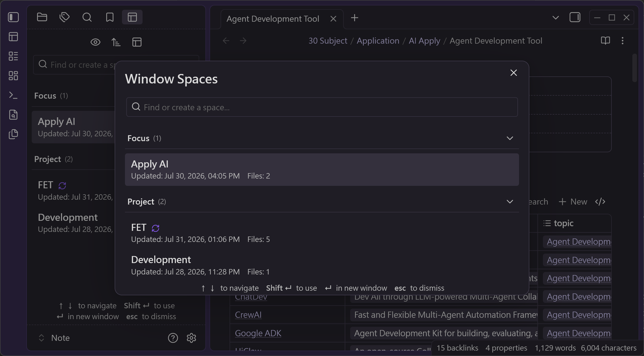Toggle the right sidebar panel icon
The width and height of the screenshot is (644, 356).
pyautogui.click(x=575, y=17)
